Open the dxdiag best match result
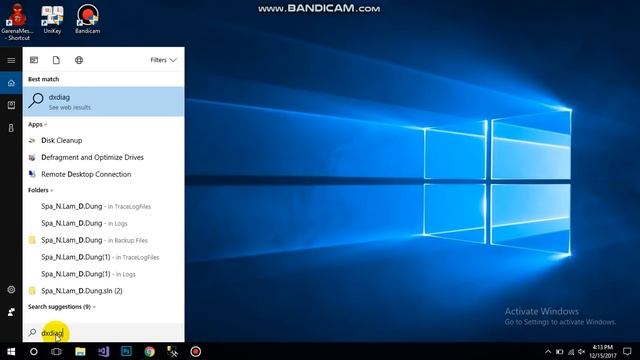Viewport: 640px width, 360px height. click(104, 101)
